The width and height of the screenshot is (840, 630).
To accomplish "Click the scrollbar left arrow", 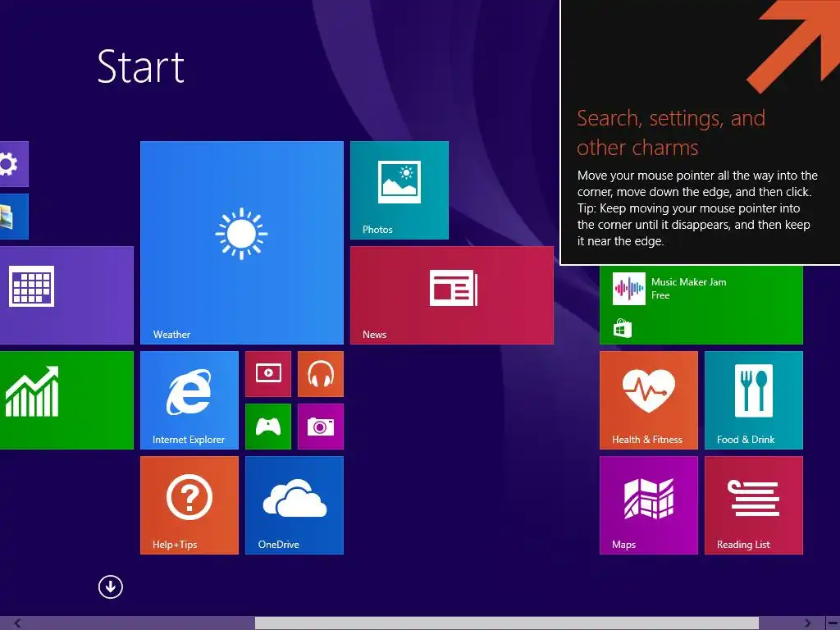I will pyautogui.click(x=17, y=623).
